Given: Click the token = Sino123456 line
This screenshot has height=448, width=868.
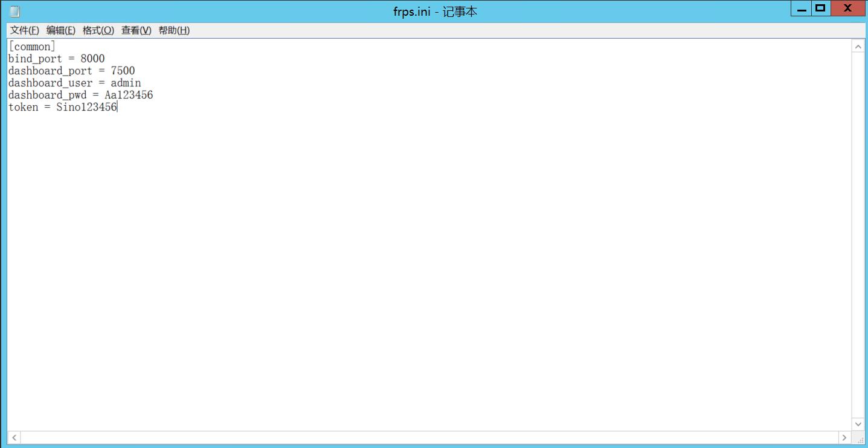Looking at the screenshot, I should [62, 107].
